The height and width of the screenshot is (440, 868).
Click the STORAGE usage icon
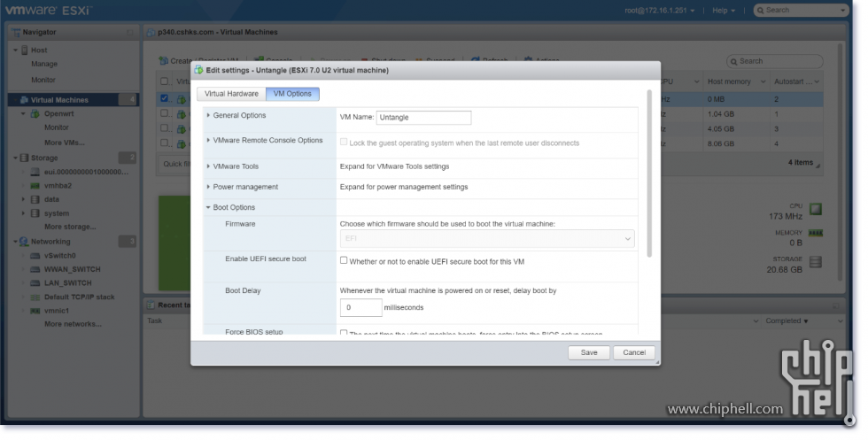coord(816,262)
